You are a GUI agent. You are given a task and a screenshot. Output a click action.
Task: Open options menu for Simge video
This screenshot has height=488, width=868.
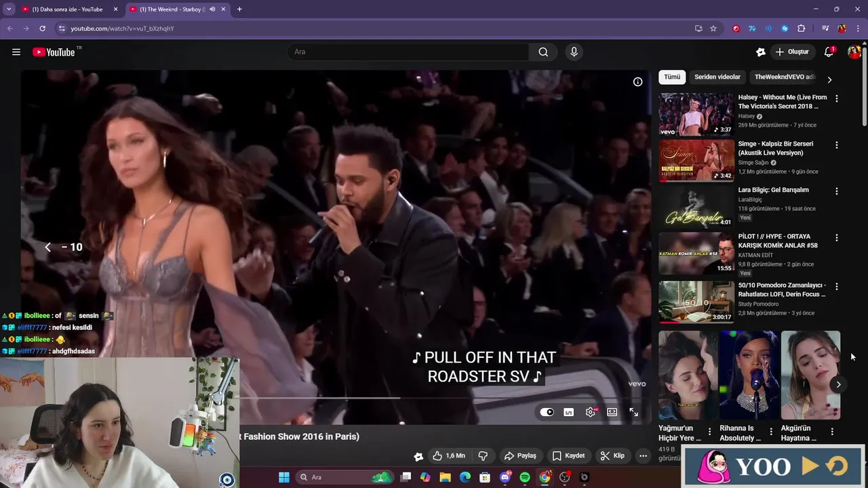tap(836, 145)
